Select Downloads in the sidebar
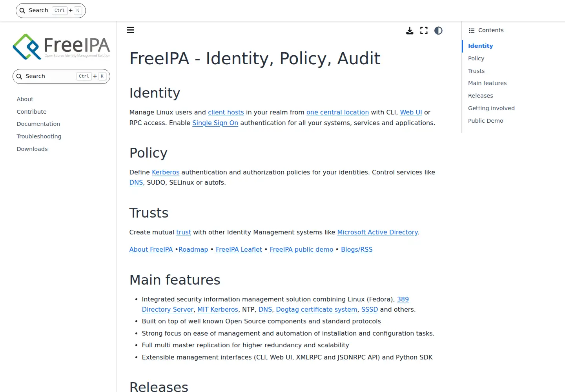The height and width of the screenshot is (392, 565). [x=32, y=149]
